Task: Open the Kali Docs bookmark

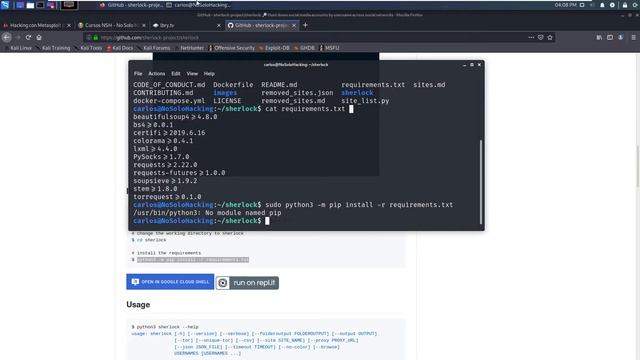Action: [x=120, y=48]
